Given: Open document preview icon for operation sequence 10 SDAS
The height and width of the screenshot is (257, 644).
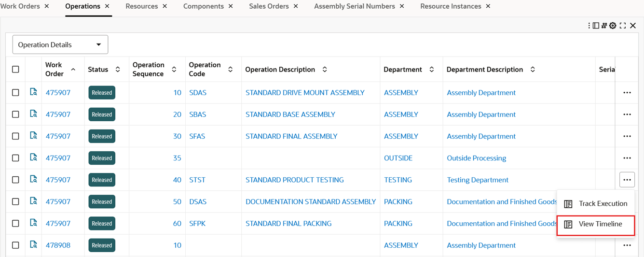Looking at the screenshot, I should (33, 92).
